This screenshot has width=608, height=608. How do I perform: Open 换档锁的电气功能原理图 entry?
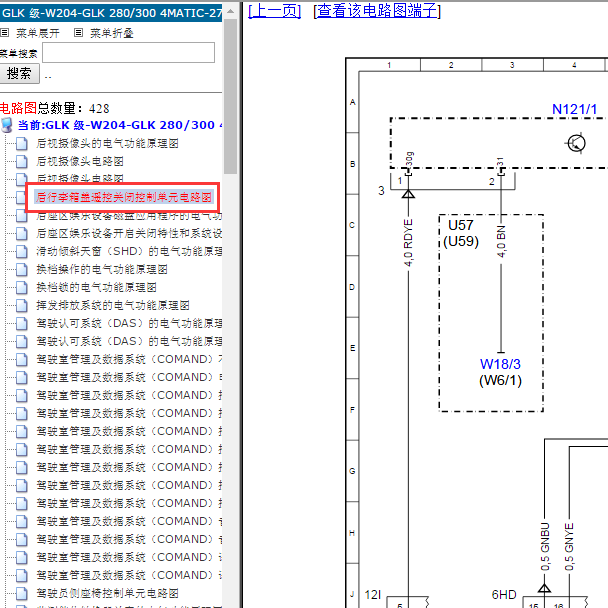[97, 287]
